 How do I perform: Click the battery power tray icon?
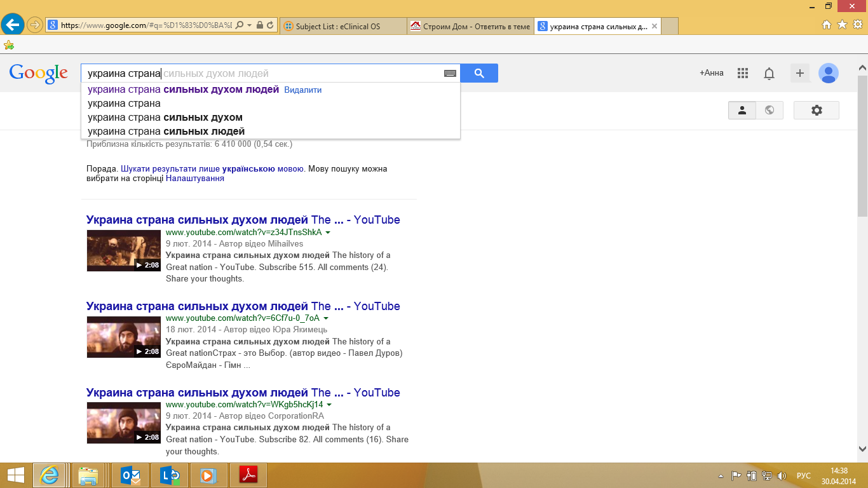752,476
